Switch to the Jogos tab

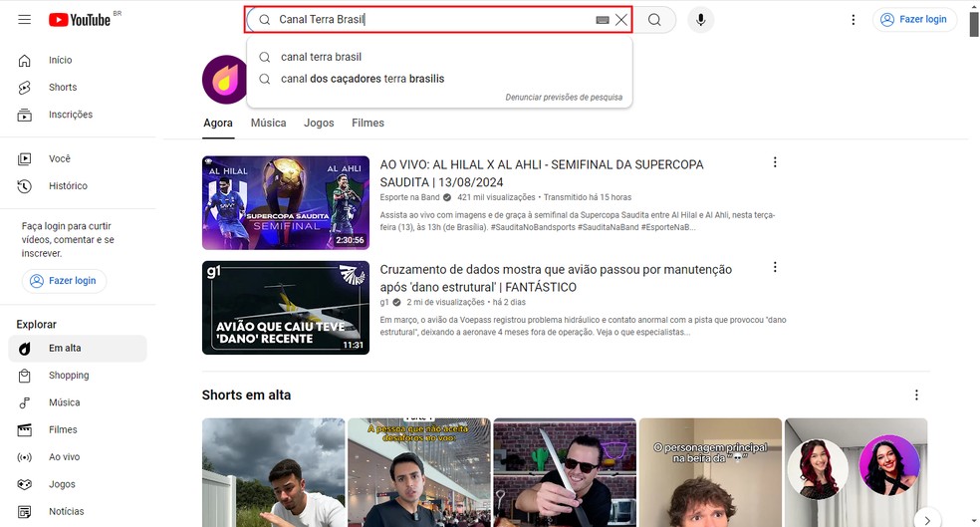tap(319, 124)
